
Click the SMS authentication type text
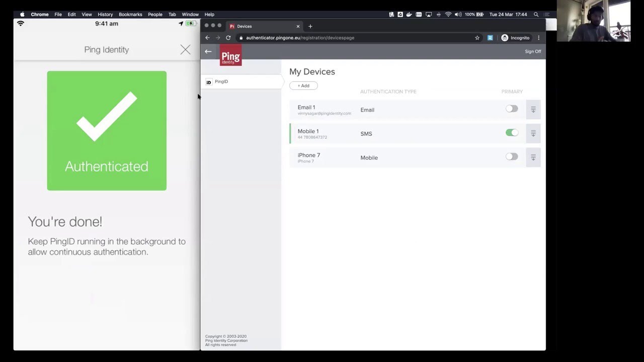tap(366, 134)
